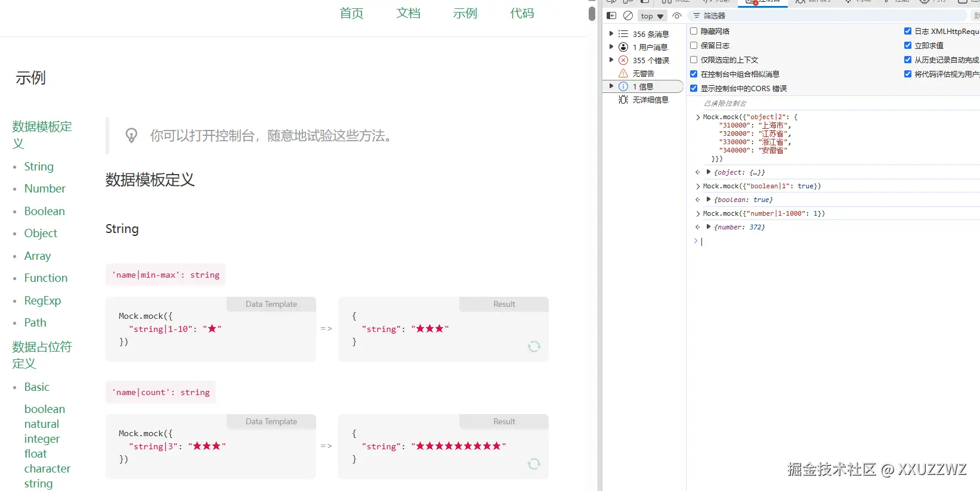Open 数据占位符定义 sidebar heading link
Image resolution: width=980 pixels, height=491 pixels.
point(42,355)
